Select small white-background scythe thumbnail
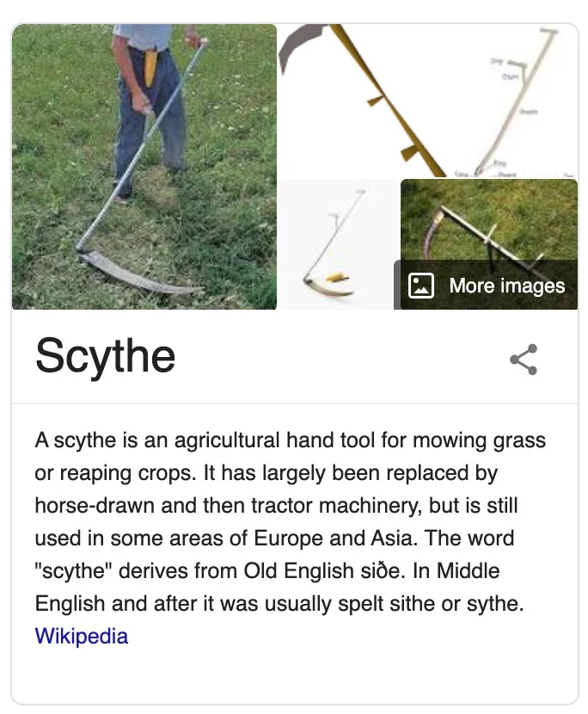 pyautogui.click(x=339, y=244)
